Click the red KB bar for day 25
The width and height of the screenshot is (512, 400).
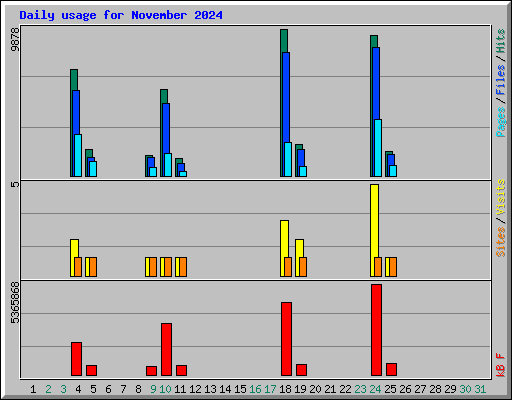tap(391, 369)
